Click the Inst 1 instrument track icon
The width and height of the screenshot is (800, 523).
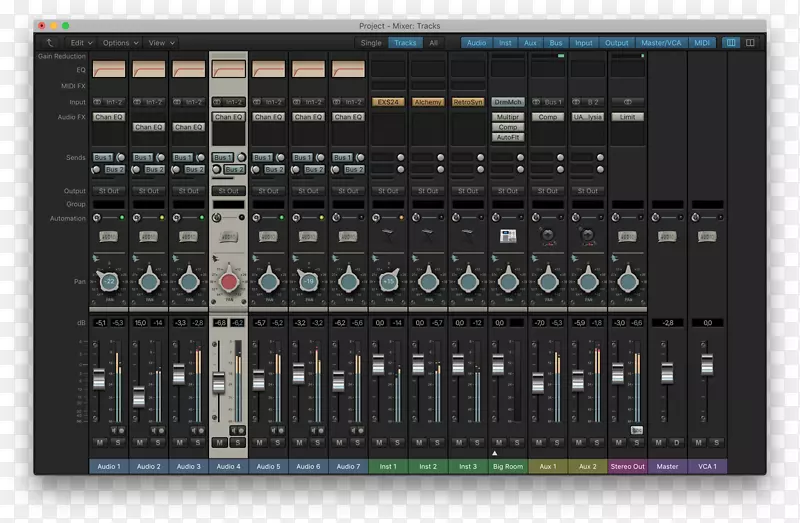(388, 236)
